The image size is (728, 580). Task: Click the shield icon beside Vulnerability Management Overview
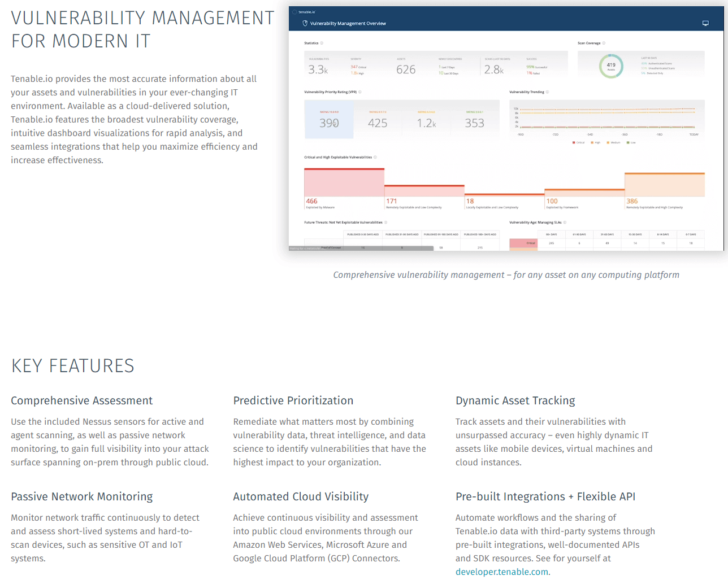tap(305, 24)
